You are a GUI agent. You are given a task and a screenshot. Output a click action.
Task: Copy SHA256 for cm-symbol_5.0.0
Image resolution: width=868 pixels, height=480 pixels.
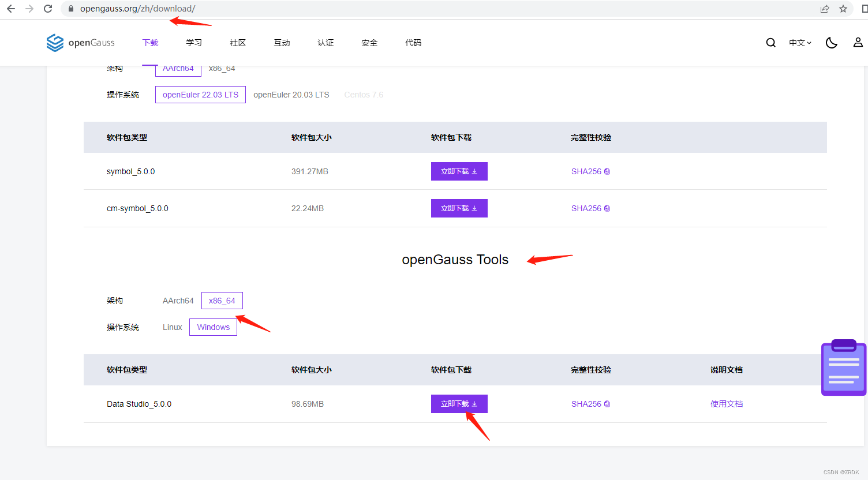click(591, 208)
